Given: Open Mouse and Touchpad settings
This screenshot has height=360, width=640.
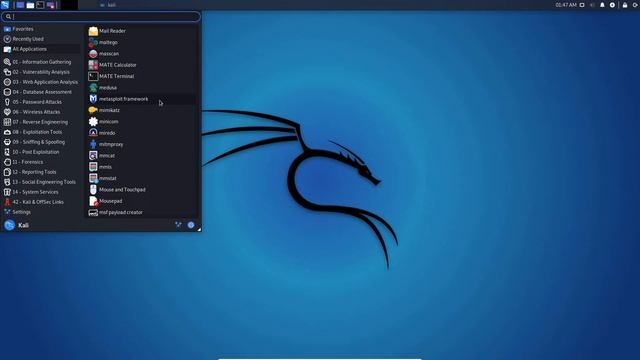Looking at the screenshot, I should tap(142, 190).
